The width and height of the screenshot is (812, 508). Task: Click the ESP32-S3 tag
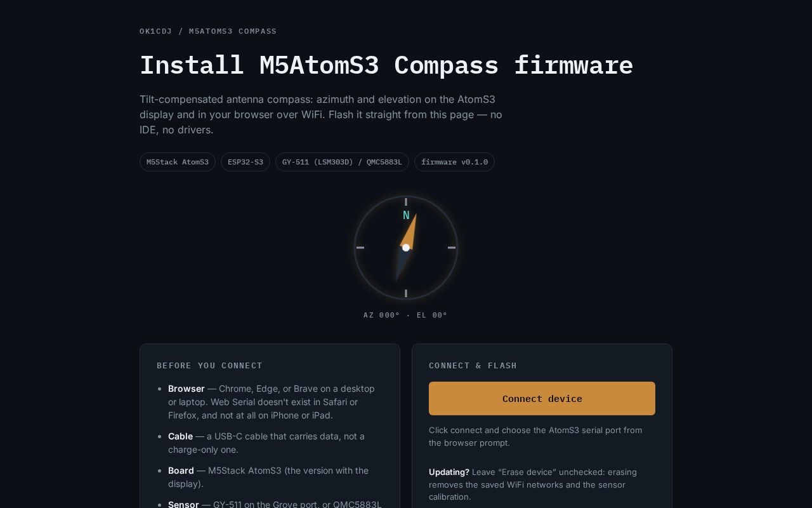point(246,162)
